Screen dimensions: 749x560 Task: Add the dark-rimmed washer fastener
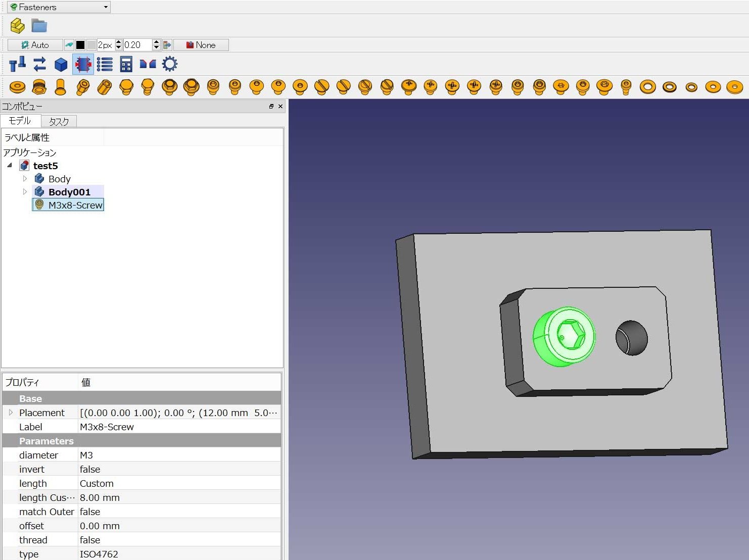coord(670,87)
